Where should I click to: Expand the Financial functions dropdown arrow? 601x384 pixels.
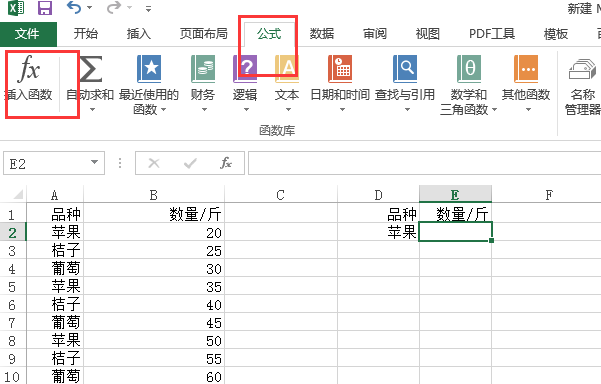(x=204, y=110)
